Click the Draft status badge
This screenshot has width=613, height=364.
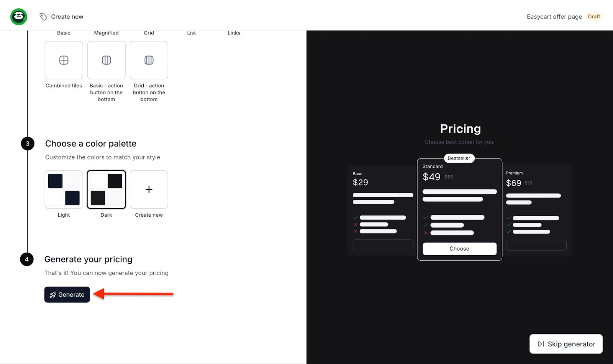[594, 16]
